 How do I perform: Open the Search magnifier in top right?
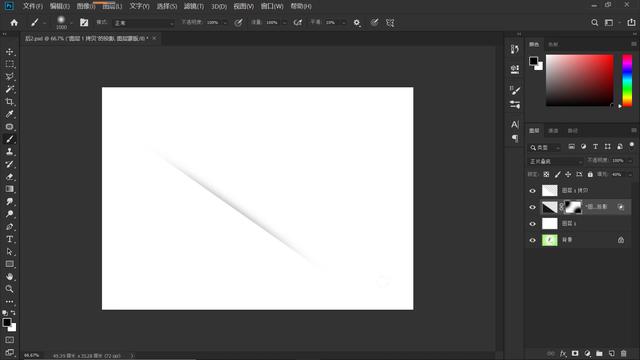pos(595,23)
